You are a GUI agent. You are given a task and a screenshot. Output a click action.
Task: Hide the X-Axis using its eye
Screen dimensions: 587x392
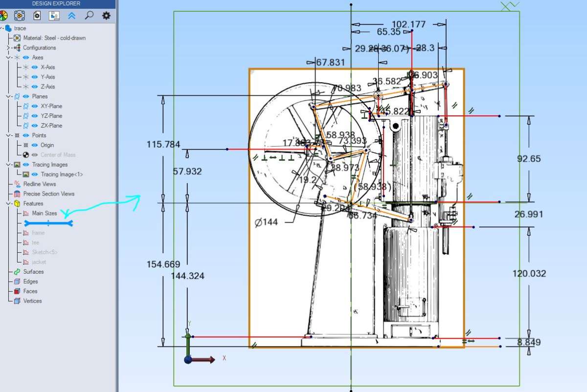click(x=35, y=67)
